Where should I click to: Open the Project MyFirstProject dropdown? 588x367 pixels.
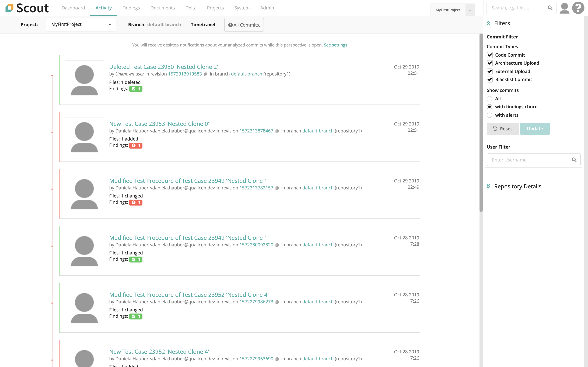coord(81,24)
